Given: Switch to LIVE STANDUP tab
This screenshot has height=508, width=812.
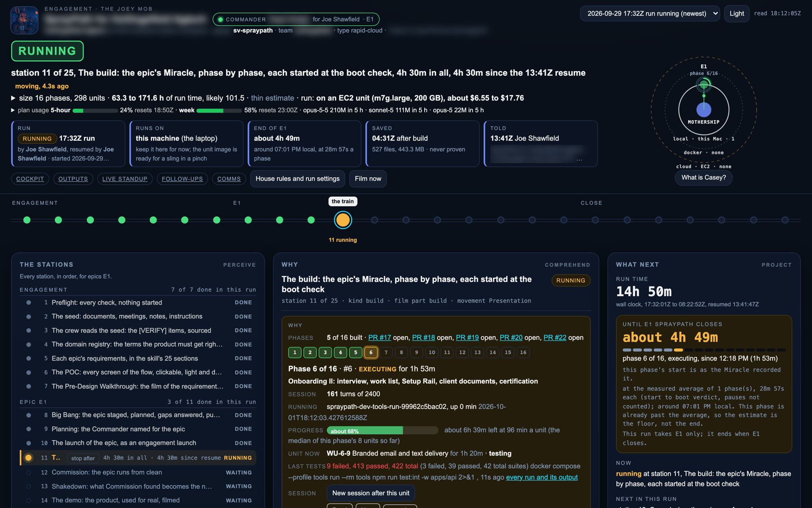Looking at the screenshot, I should point(125,179).
